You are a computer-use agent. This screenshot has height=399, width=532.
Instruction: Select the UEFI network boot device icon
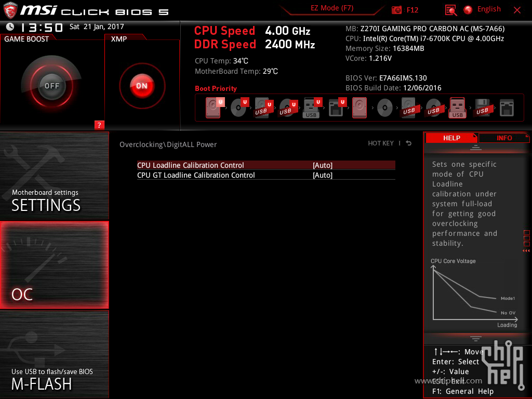337,108
